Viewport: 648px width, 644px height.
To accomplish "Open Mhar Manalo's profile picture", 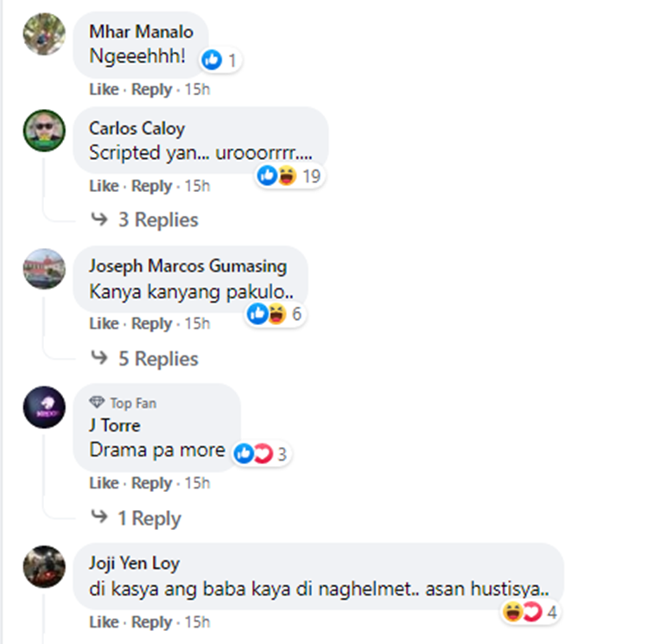I will coord(44,35).
